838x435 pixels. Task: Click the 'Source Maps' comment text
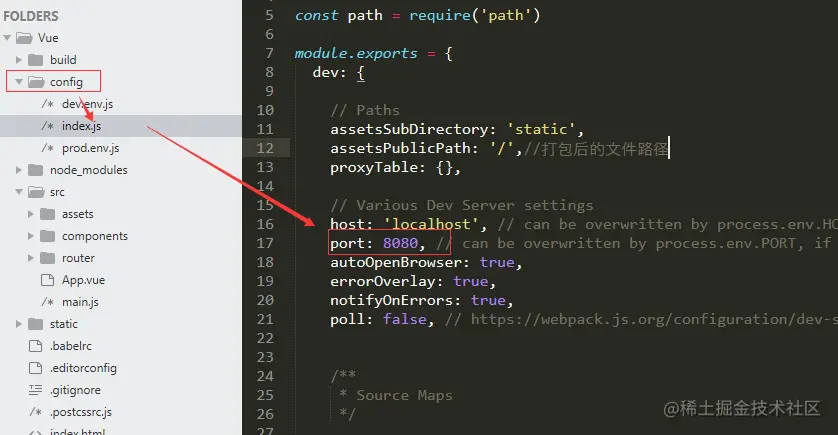[405, 395]
